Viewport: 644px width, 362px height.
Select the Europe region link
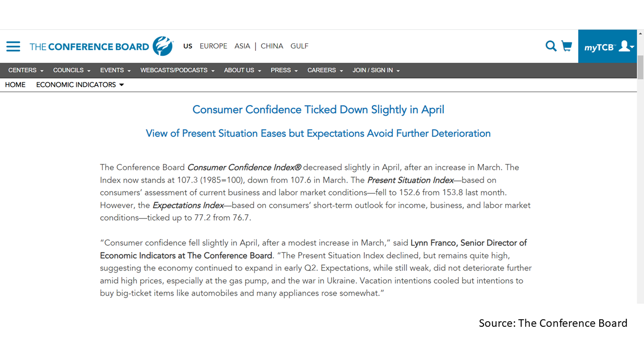pos(213,46)
